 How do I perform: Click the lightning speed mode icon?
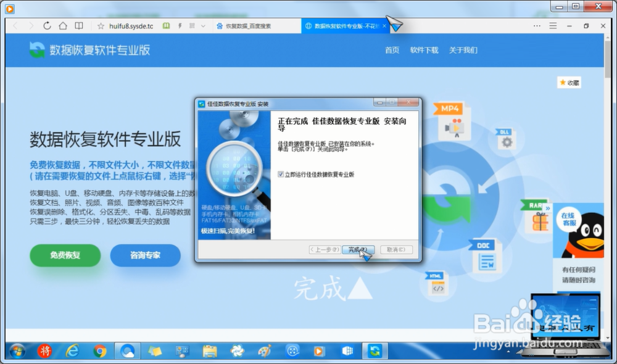pos(180,26)
